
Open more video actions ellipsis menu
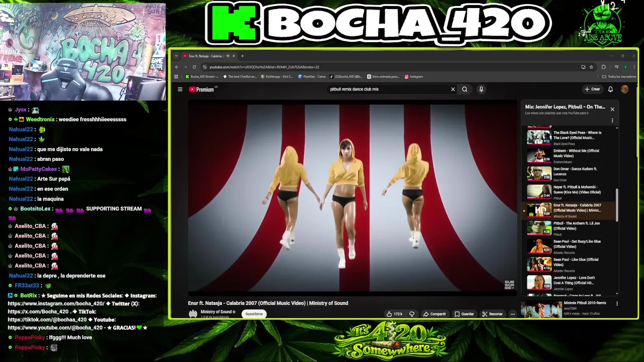[513, 314]
